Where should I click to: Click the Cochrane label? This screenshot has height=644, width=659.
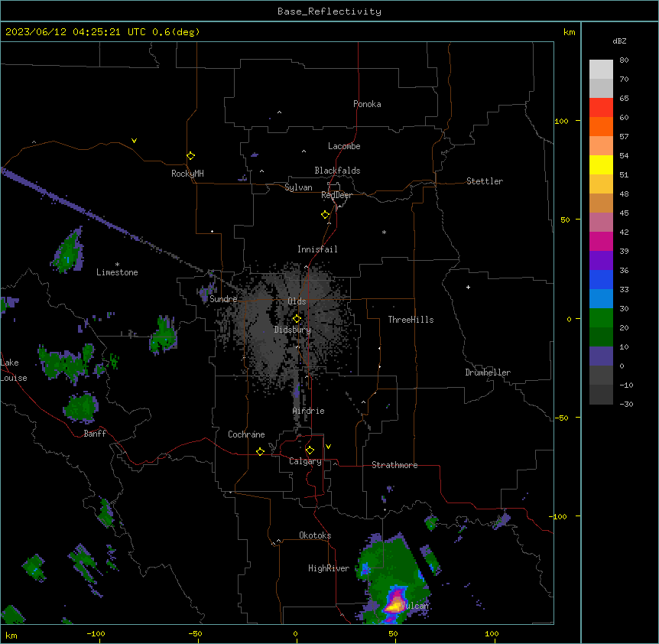(246, 434)
